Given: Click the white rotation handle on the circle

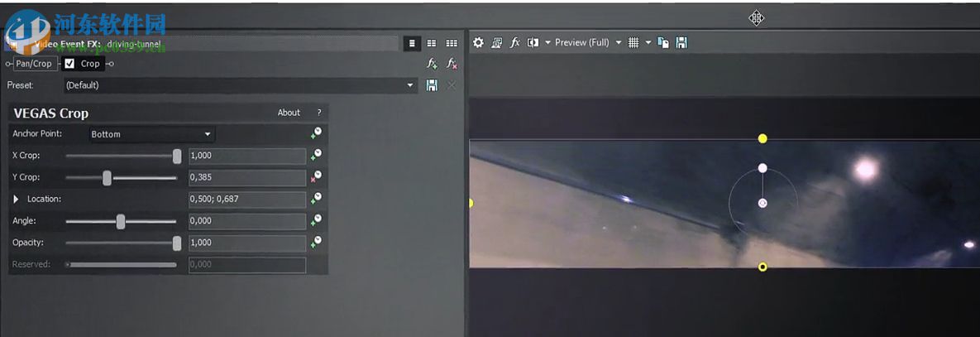Looking at the screenshot, I should [762, 167].
